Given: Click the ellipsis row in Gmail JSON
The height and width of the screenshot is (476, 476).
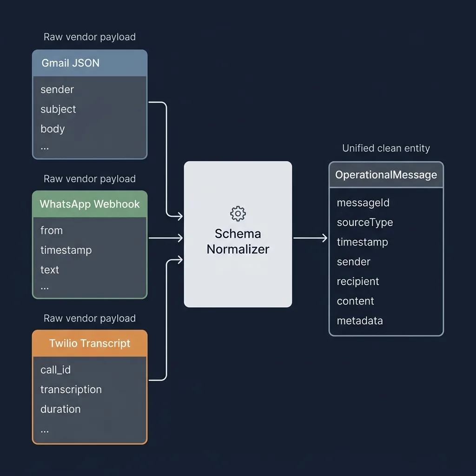Looking at the screenshot, I should 45,148.
